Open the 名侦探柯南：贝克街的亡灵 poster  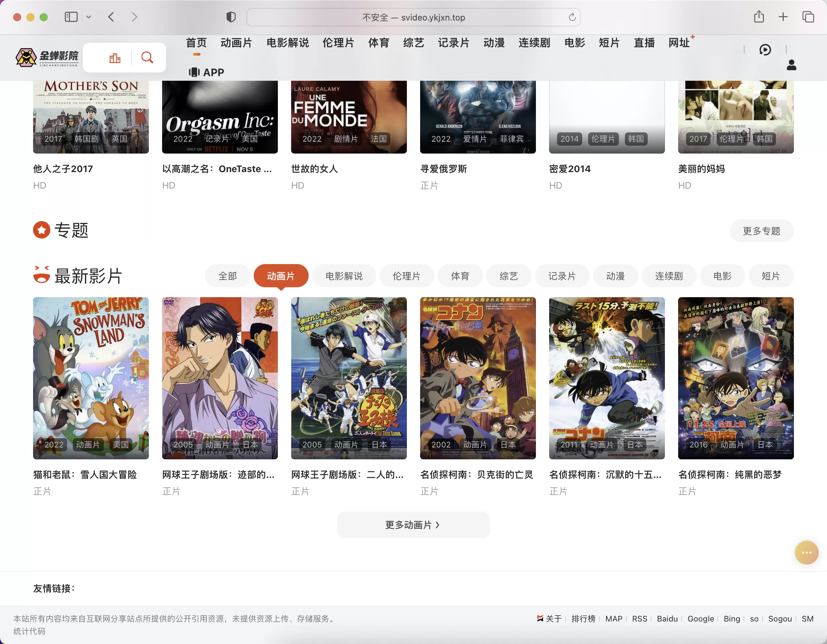point(478,378)
